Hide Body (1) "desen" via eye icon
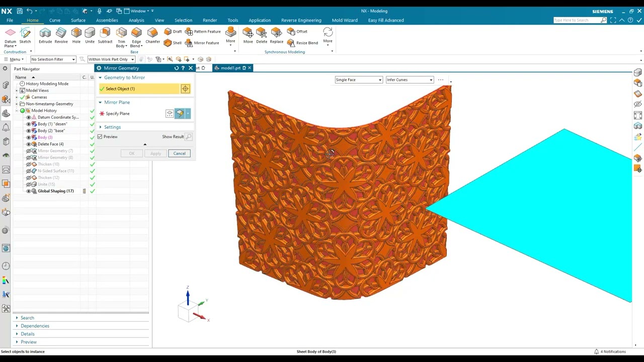This screenshot has width=644, height=362. [x=29, y=124]
